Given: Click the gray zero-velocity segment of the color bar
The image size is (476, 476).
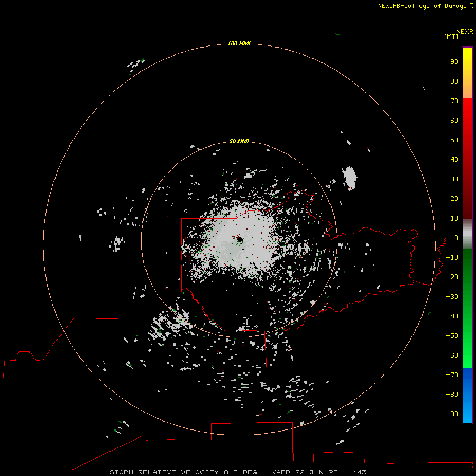Looking at the screenshot, I should [x=467, y=234].
